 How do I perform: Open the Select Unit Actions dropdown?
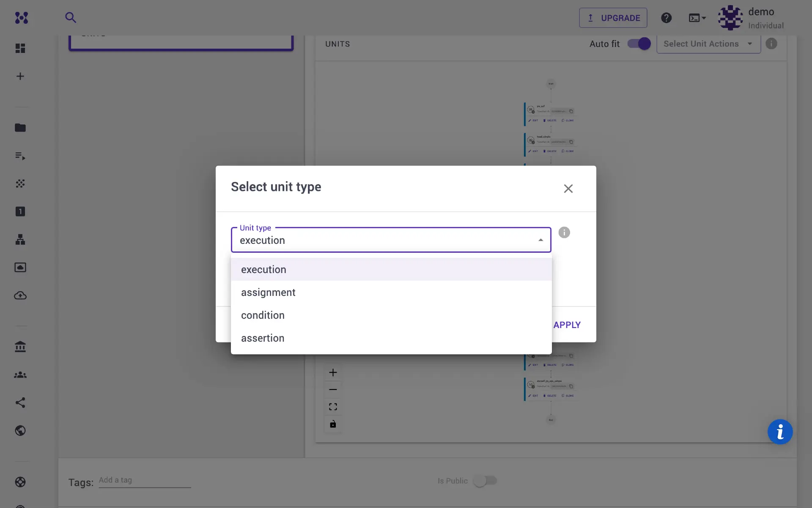(708, 44)
